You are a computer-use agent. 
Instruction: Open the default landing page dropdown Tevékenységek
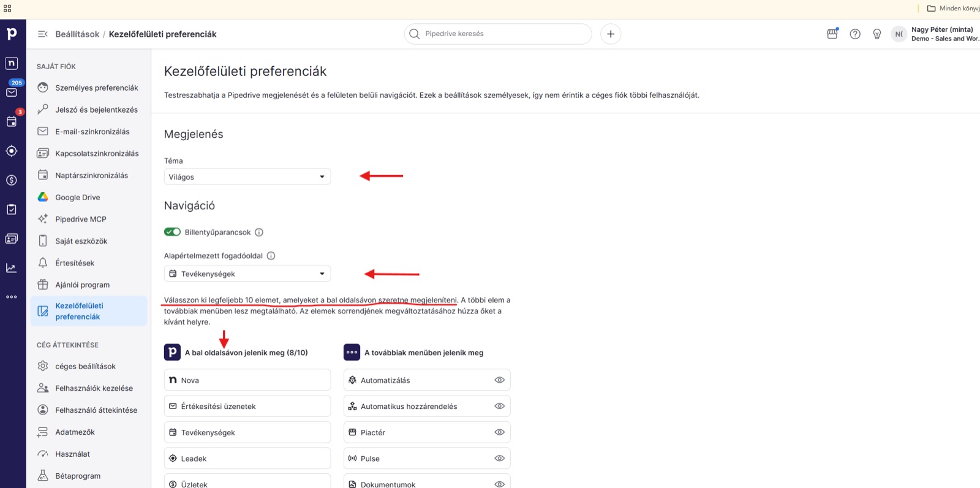247,274
